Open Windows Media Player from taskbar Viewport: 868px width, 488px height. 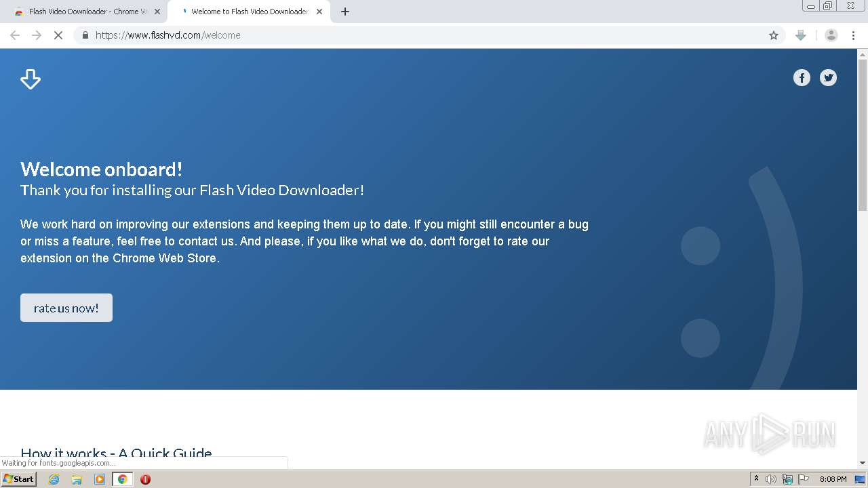[x=100, y=479]
